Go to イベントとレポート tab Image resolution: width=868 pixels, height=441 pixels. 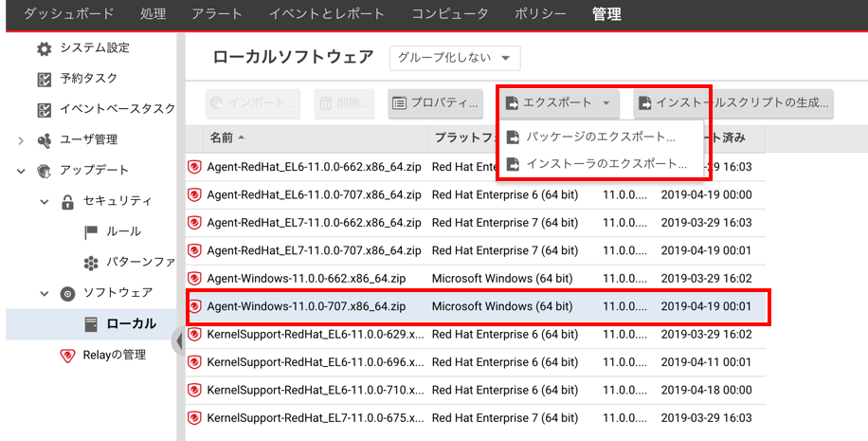(327, 14)
